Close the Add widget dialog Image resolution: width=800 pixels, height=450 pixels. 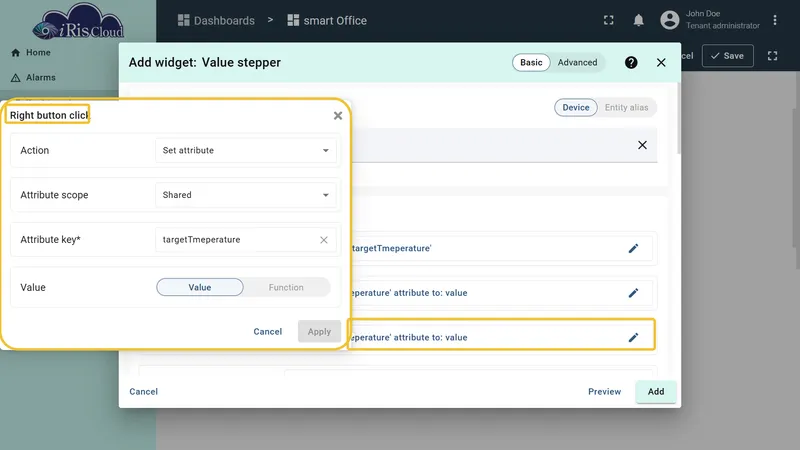[x=661, y=62]
